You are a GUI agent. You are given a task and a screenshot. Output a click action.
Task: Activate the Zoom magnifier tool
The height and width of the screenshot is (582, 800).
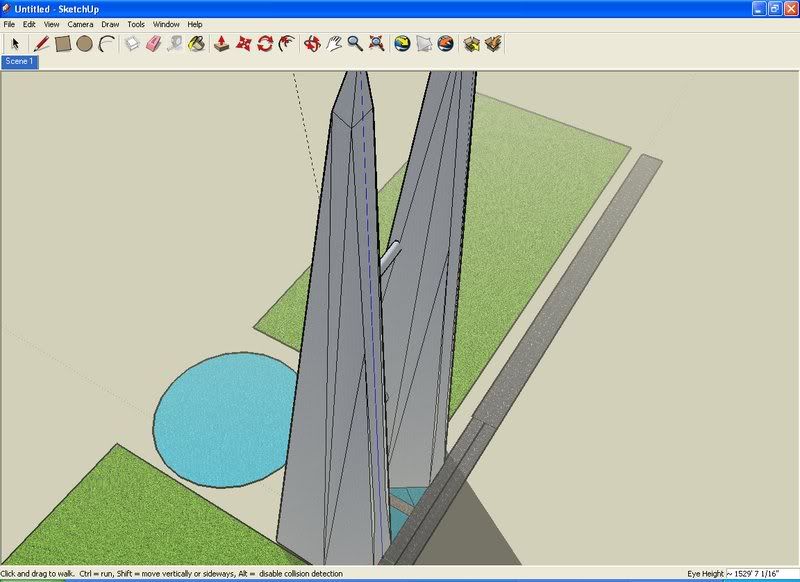point(355,43)
